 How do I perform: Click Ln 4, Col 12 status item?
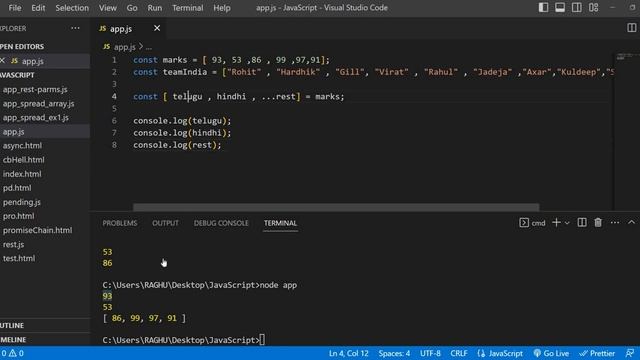tap(349, 353)
